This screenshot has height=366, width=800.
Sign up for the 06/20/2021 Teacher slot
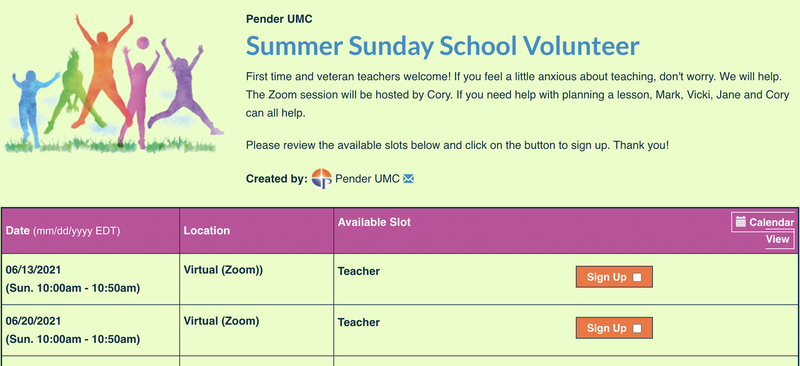point(614,328)
